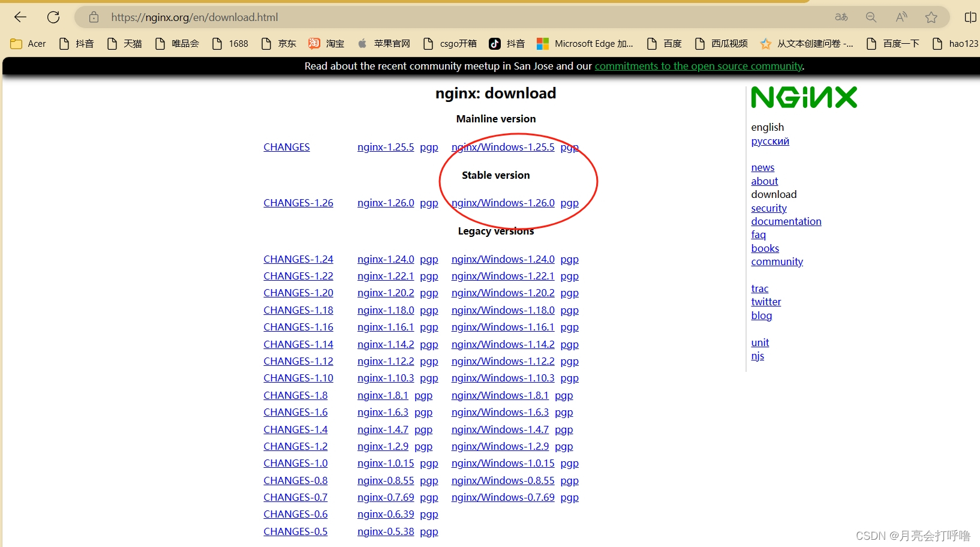Open the Acer bookmarks folder
Image resolution: width=980 pixels, height=547 pixels.
[x=28, y=43]
